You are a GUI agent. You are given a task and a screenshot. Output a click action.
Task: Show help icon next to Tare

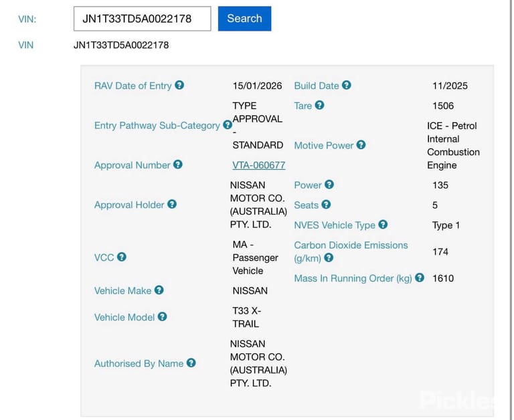(320, 105)
